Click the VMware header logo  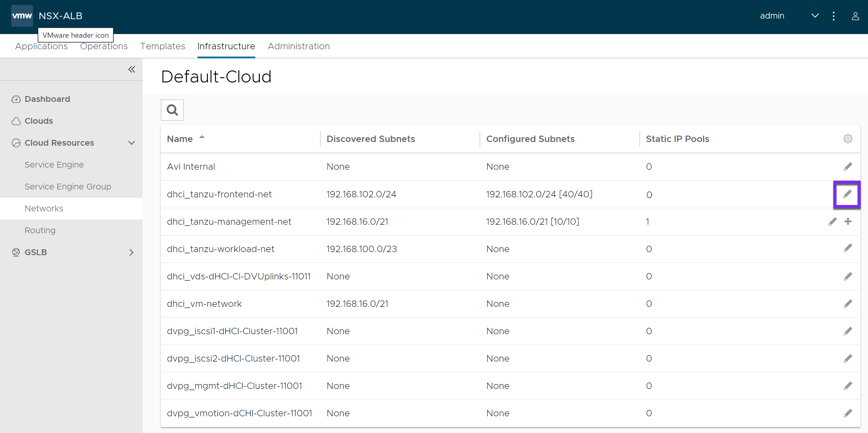click(x=22, y=16)
